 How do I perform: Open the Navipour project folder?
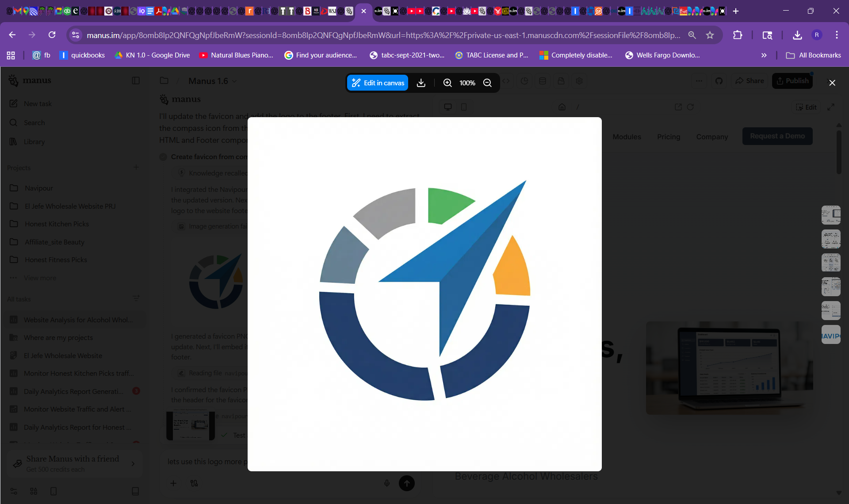pyautogui.click(x=39, y=188)
